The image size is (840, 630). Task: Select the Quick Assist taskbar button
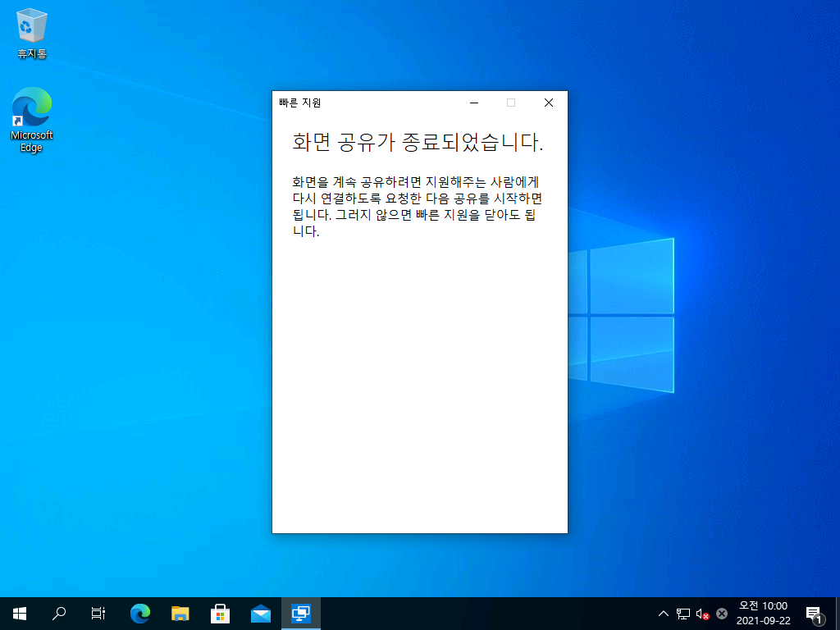(300, 614)
